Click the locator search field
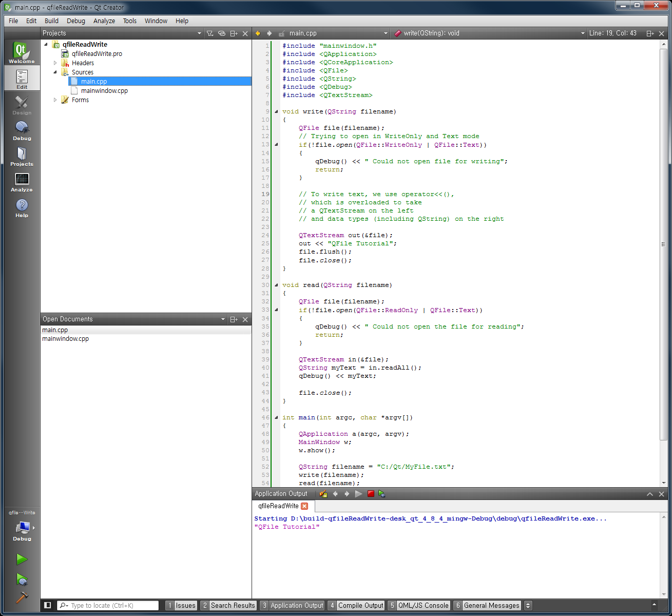Screen dimensions: 672x616 tap(108, 606)
